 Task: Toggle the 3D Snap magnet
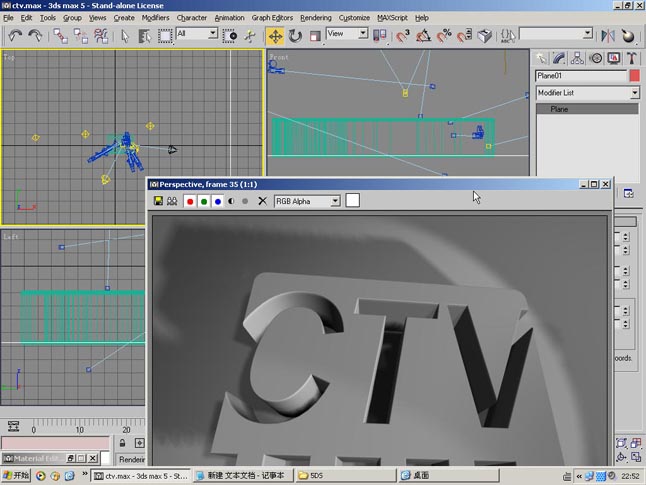(x=403, y=36)
